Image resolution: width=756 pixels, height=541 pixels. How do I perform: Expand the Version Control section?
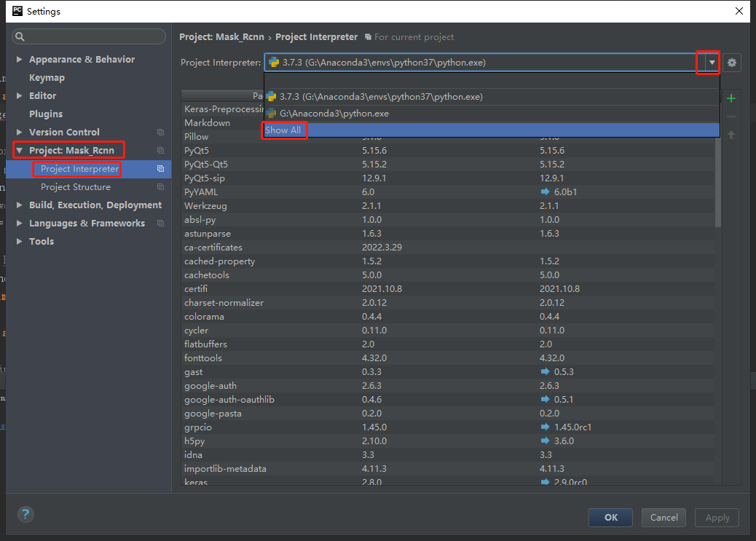[x=19, y=132]
